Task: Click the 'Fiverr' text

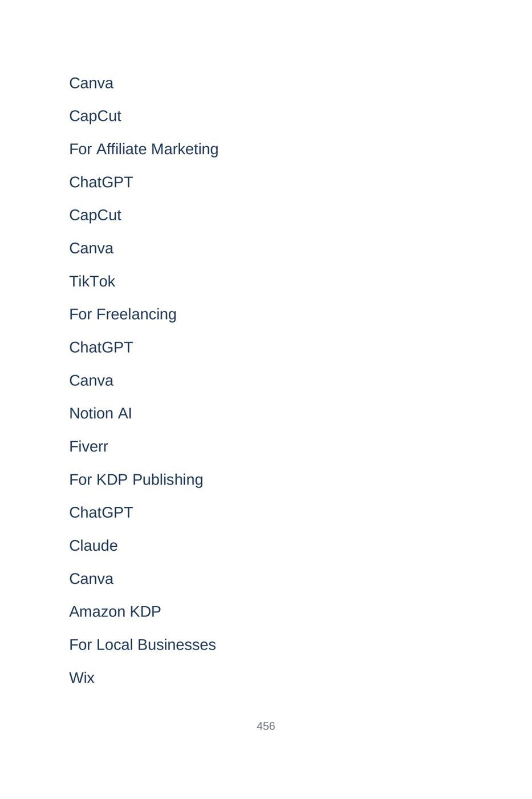Action: (88, 447)
